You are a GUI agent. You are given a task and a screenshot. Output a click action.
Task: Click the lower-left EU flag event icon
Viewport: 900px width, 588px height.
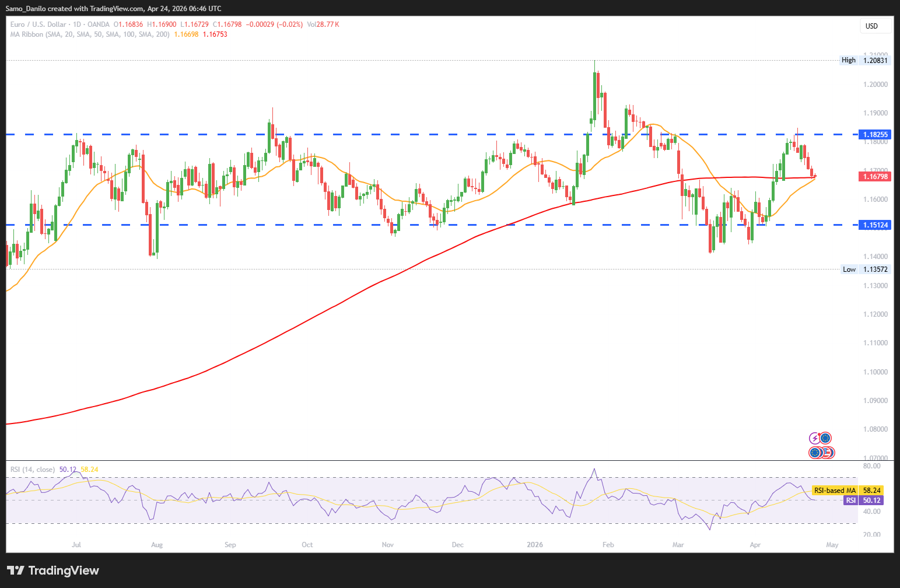pyautogui.click(x=815, y=452)
